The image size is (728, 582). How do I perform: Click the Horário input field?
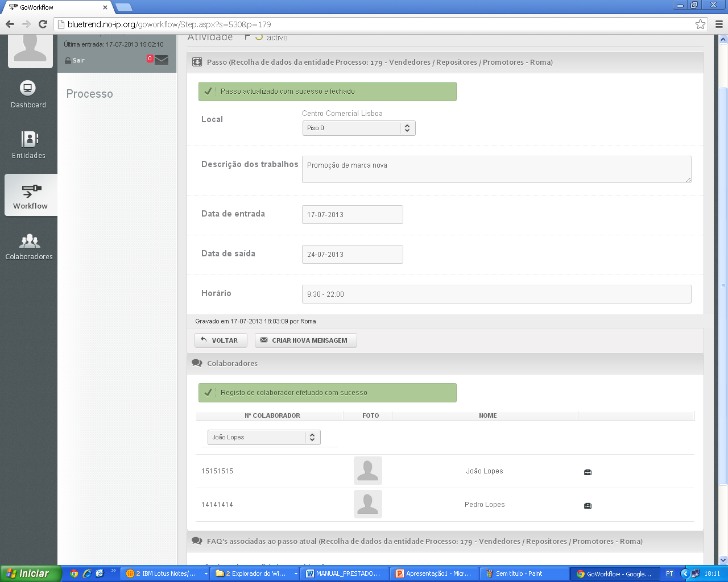[x=497, y=294]
